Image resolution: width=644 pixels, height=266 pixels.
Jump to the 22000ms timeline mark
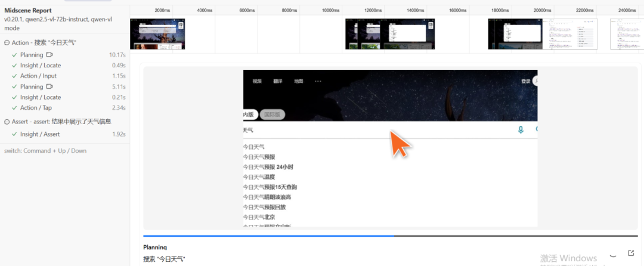pyautogui.click(x=584, y=10)
